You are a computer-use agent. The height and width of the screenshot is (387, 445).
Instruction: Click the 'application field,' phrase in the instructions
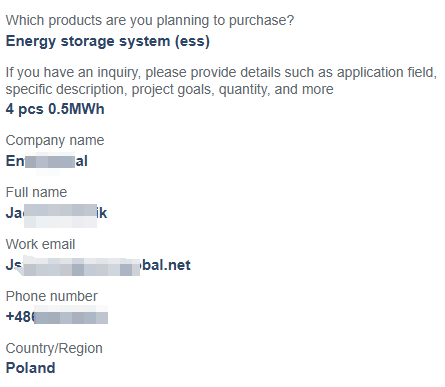(x=387, y=73)
